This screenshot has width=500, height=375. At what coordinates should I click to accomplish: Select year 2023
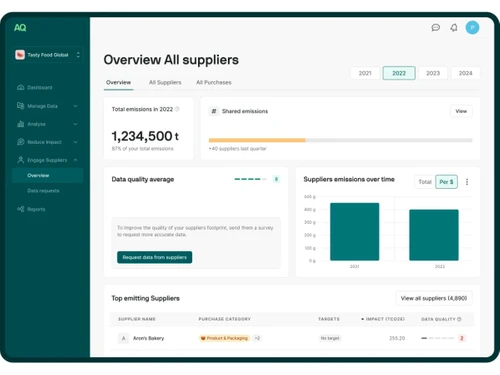click(433, 73)
